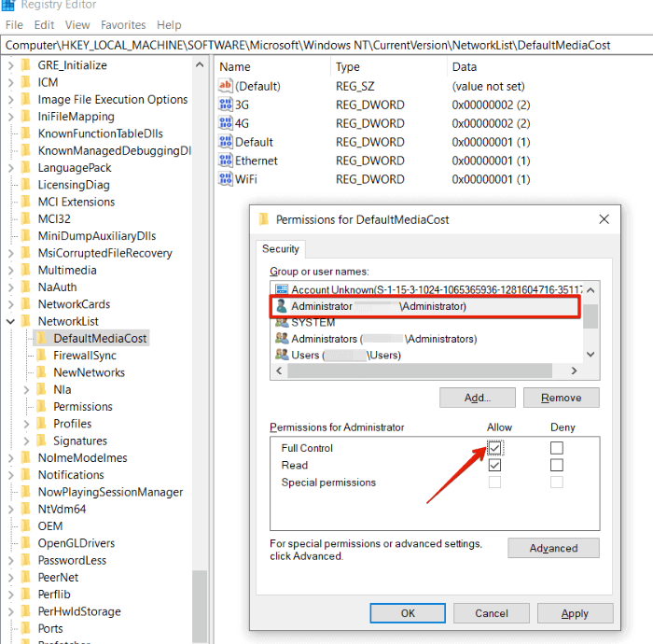Open the Help menu
Viewport: 653px width, 644px height.
[169, 25]
